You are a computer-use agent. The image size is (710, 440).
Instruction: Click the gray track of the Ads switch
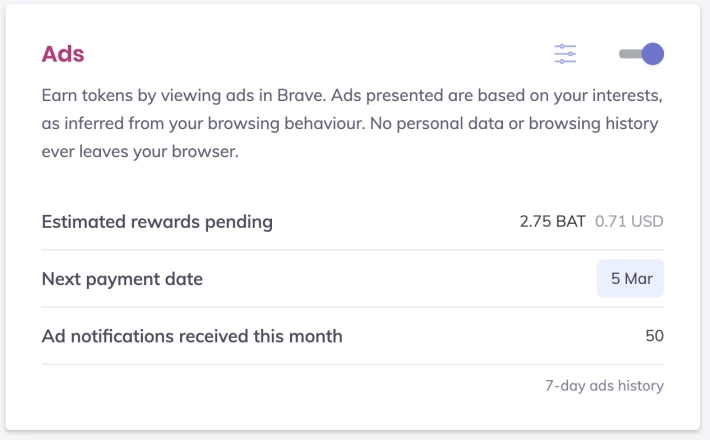pos(630,54)
